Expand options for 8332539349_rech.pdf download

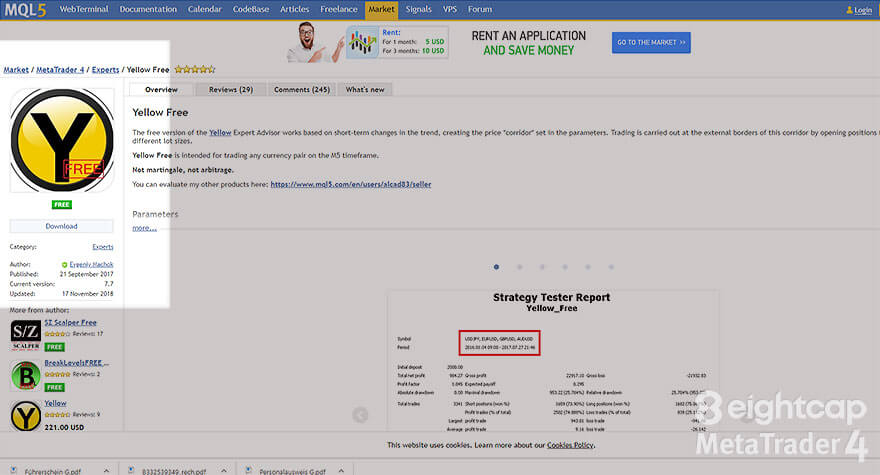pyautogui.click(x=223, y=471)
